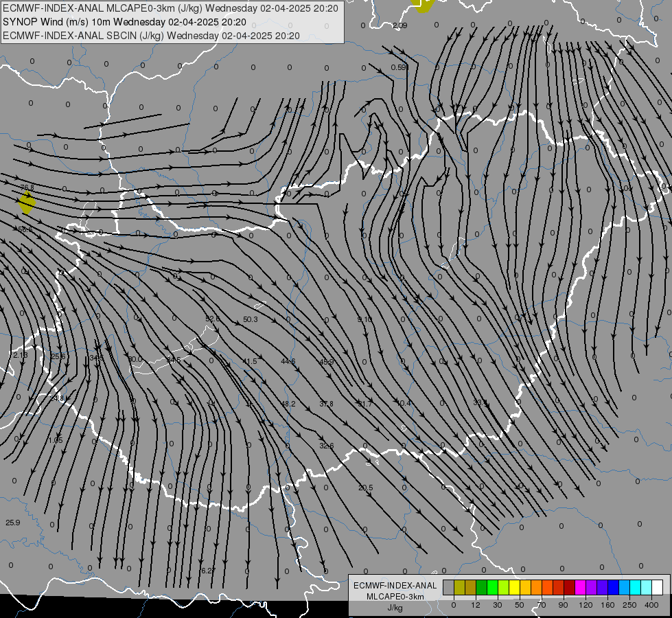Viewport: 672px width, 618px height.
Task: Click the map value 45.9
Action: coord(326,362)
